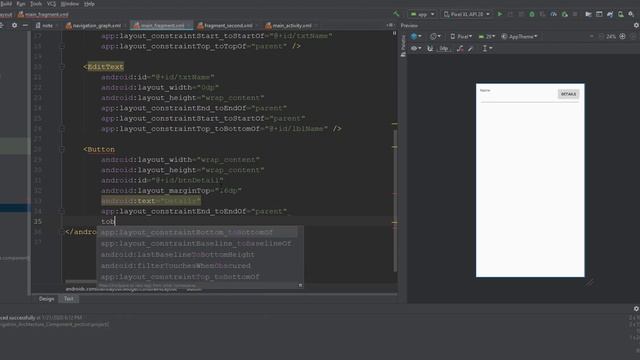Click the Clear All Constraints icon in Preview
Image resolution: width=640 pixels, height=360 pixels.
tap(460, 48)
